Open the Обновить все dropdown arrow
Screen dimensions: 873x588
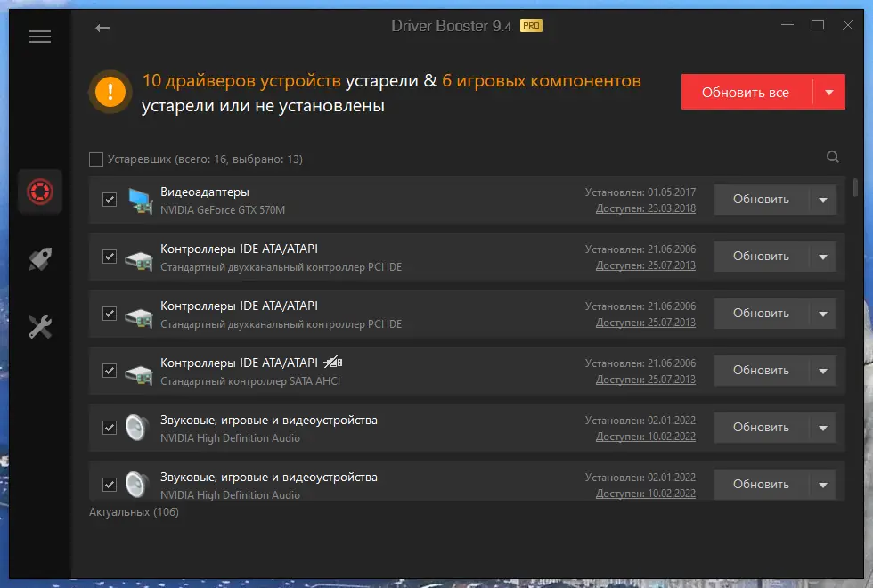pos(829,92)
